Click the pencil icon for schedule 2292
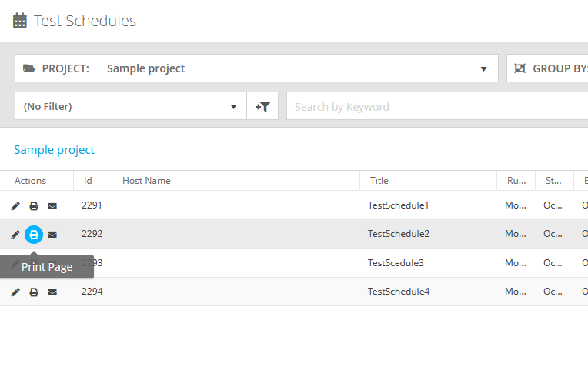The width and height of the screenshot is (588, 377). point(15,235)
